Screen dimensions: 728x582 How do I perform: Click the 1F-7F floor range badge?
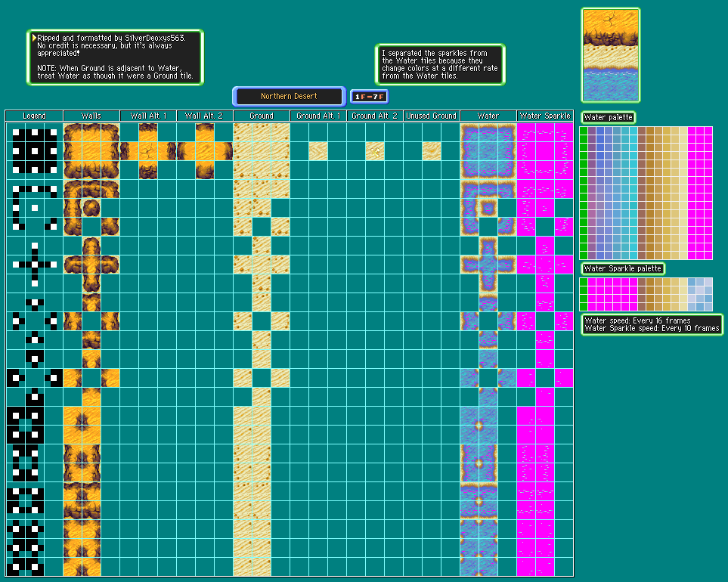point(369,97)
